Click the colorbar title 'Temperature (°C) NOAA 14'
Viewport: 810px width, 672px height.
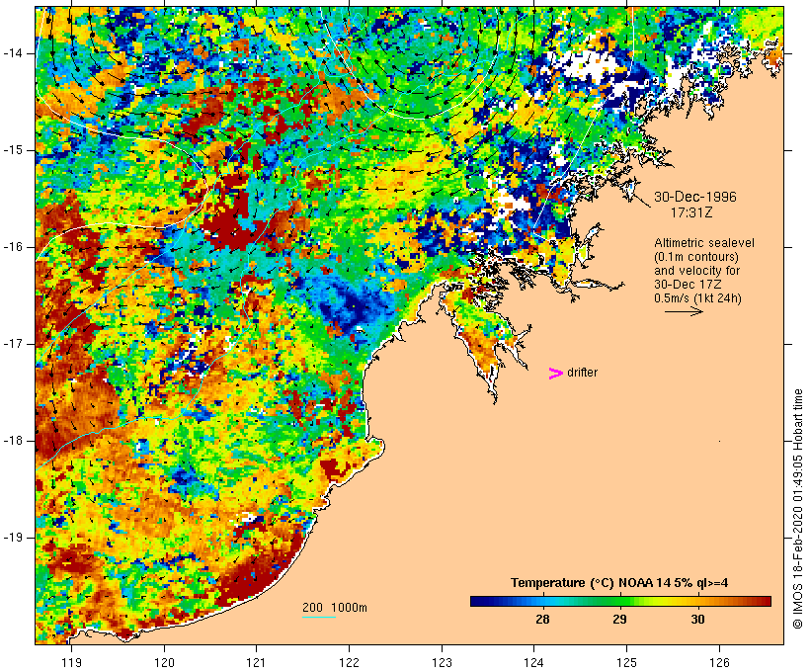pos(589,583)
